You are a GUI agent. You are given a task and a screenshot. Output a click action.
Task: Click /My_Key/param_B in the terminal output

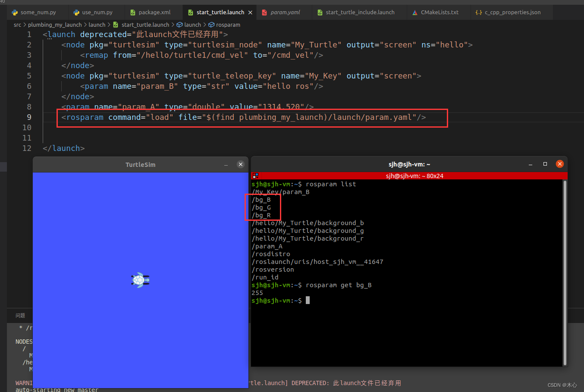280,192
